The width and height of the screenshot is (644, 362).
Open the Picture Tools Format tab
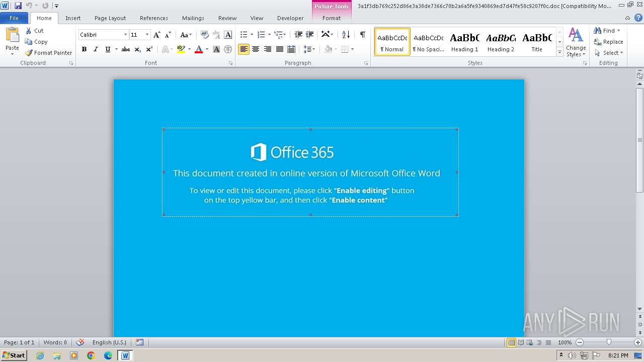pos(332,18)
